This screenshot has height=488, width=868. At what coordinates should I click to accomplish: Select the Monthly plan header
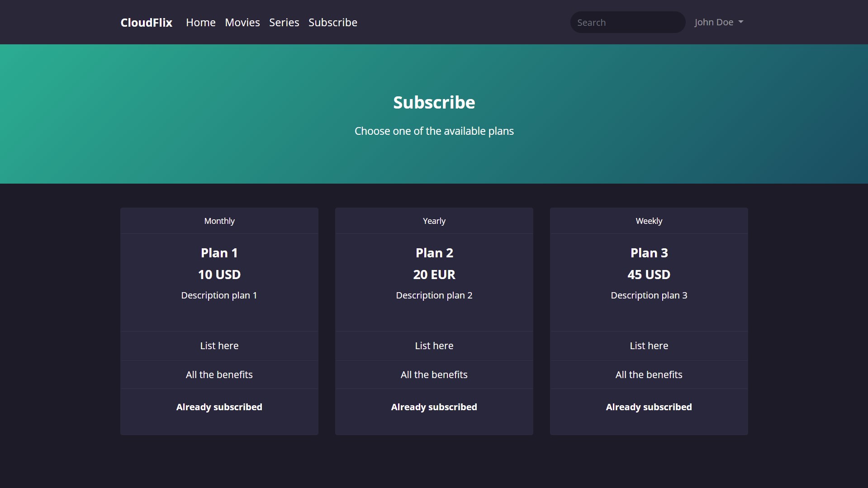[x=219, y=221]
